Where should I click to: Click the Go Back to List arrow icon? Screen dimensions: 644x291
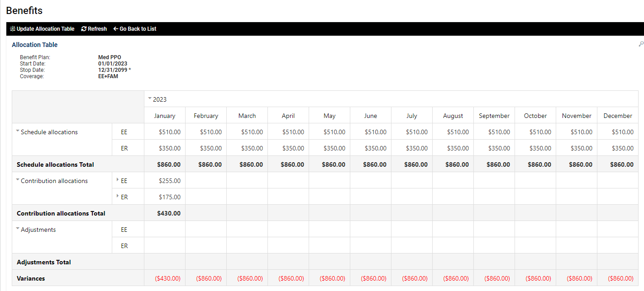(116, 29)
